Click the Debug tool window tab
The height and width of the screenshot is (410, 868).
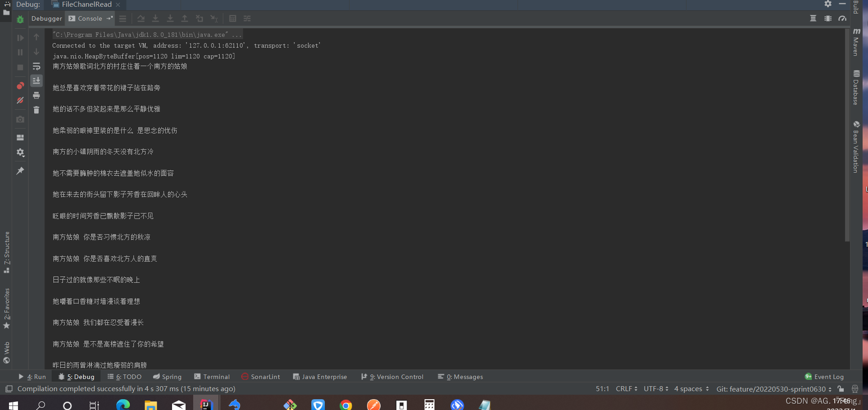pyautogui.click(x=76, y=377)
